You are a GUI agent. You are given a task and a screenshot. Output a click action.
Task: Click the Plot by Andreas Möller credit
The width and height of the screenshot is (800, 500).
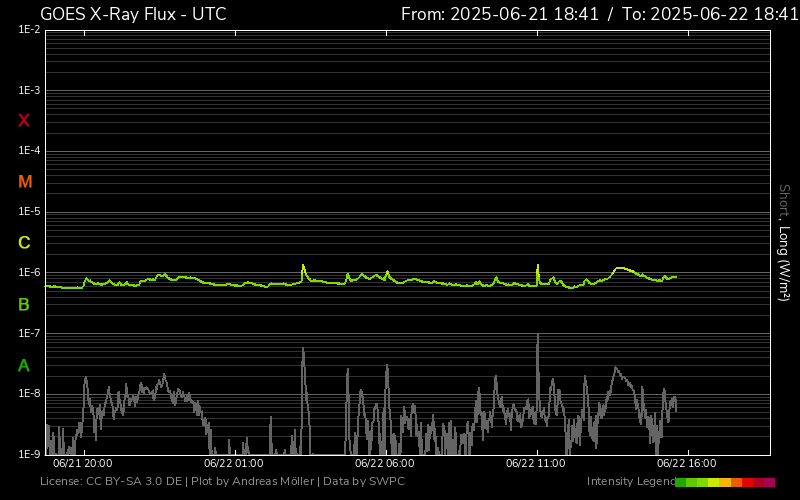[254, 482]
